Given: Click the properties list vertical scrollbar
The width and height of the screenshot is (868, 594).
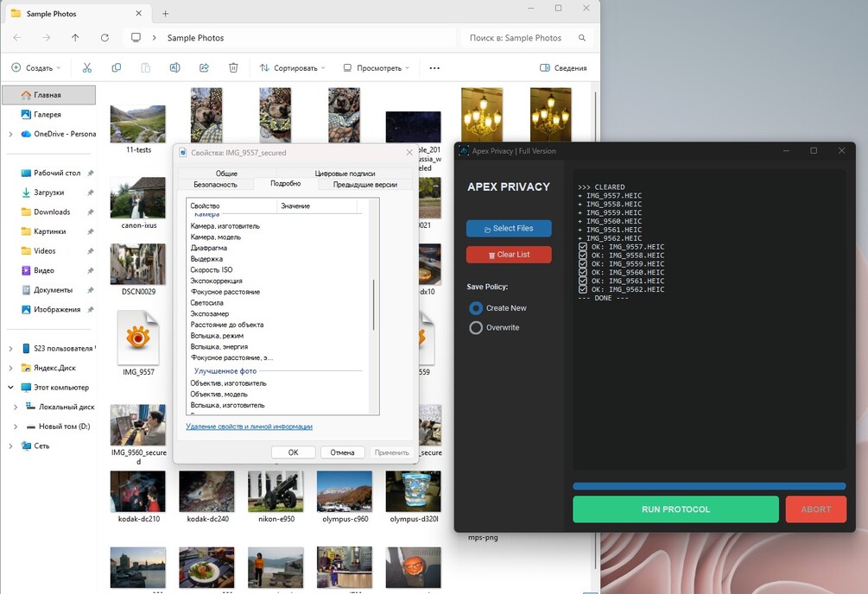Looking at the screenshot, I should 374,305.
